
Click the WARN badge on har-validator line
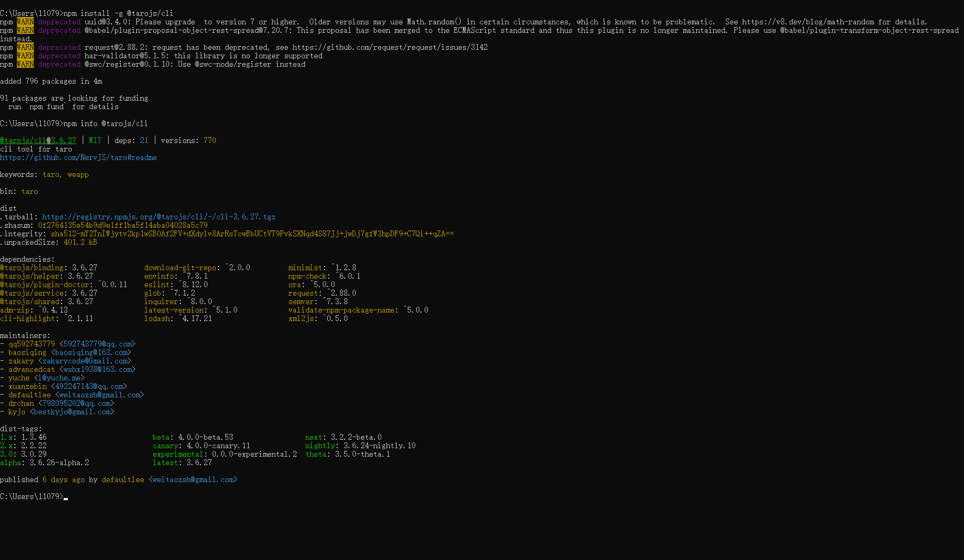25,56
